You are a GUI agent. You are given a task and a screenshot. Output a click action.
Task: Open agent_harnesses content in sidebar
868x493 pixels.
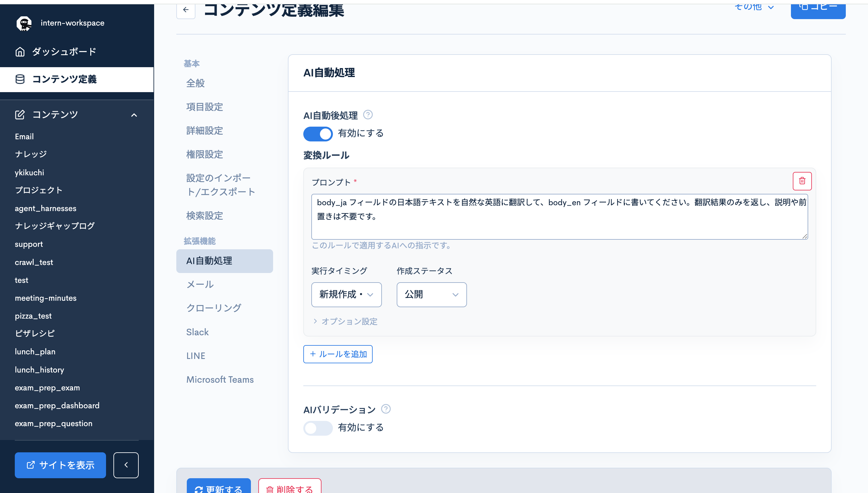click(45, 208)
